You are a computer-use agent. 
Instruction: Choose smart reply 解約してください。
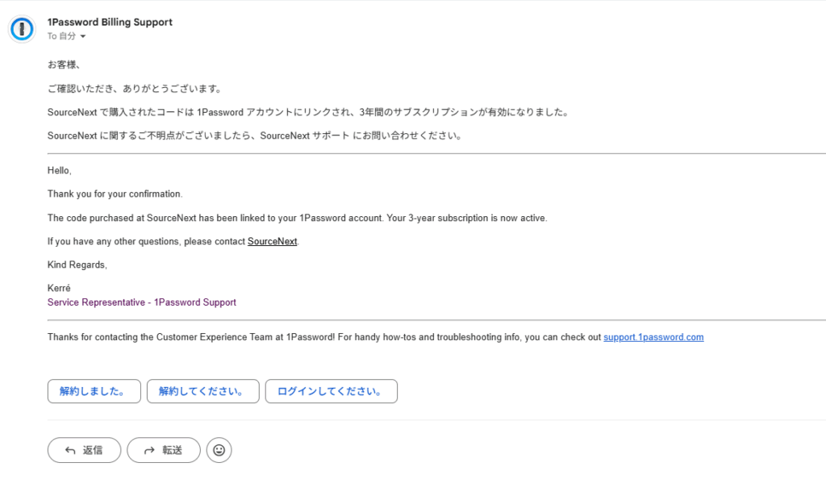point(202,391)
